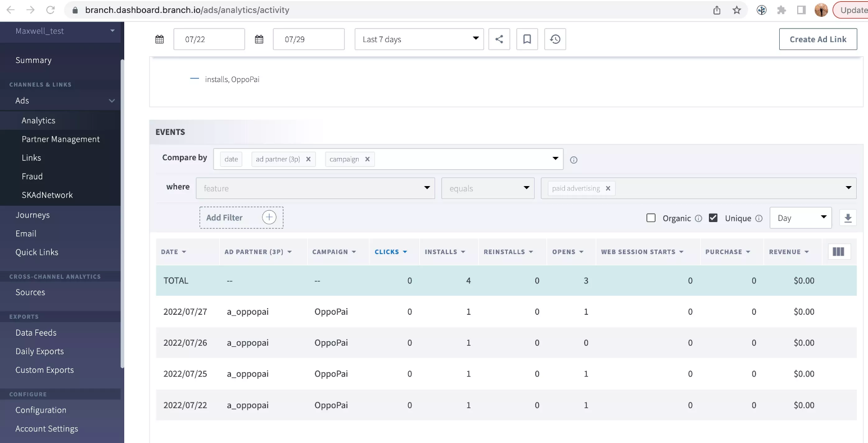Open Journeys in sidebar

tap(33, 215)
